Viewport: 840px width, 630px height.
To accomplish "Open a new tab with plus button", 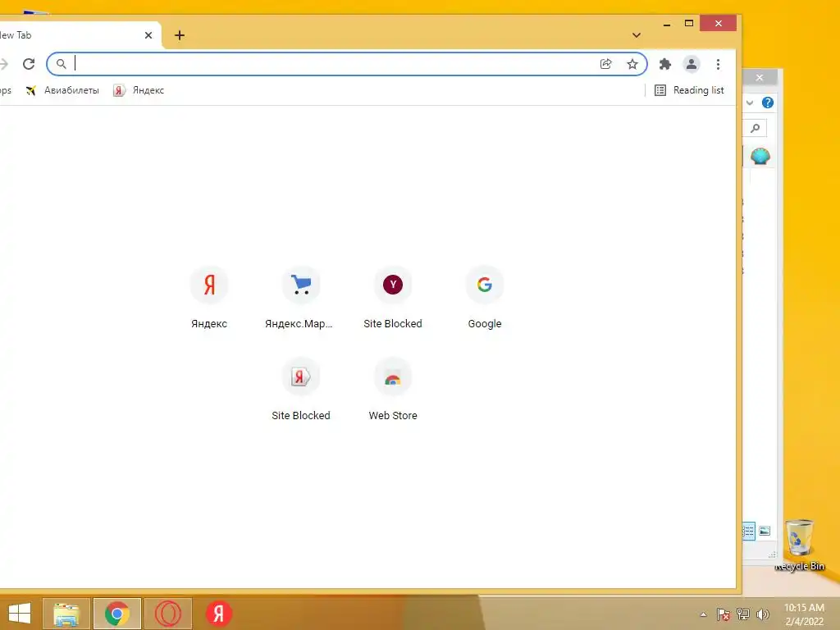I will [180, 35].
